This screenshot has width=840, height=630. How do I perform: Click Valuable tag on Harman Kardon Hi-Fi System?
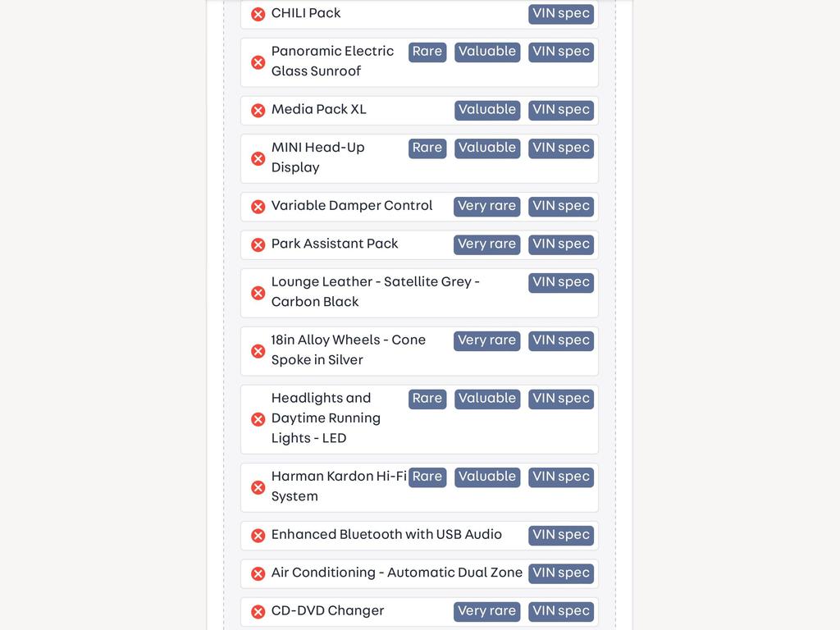pos(487,477)
